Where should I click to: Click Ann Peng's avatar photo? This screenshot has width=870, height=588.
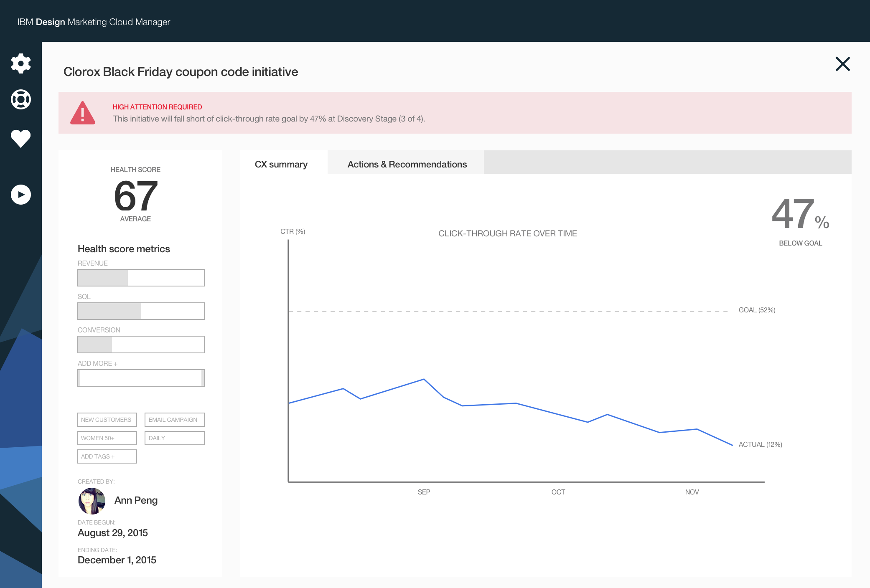tap(92, 501)
